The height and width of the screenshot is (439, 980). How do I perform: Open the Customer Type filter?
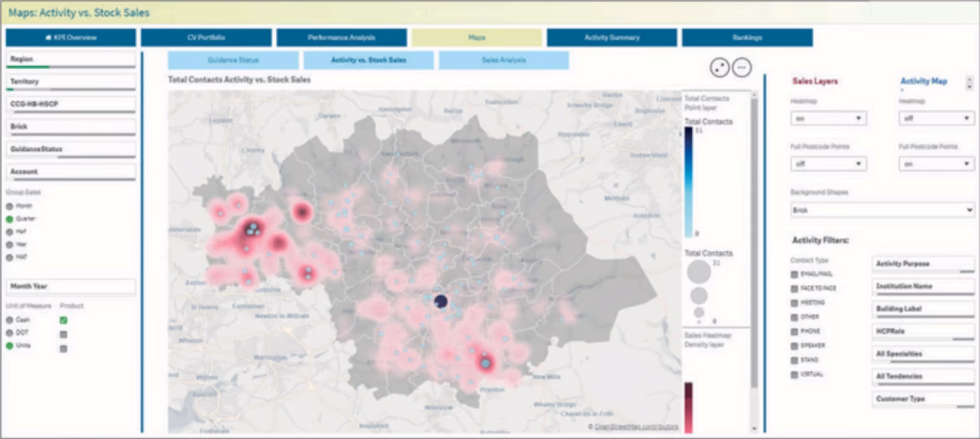point(923,399)
